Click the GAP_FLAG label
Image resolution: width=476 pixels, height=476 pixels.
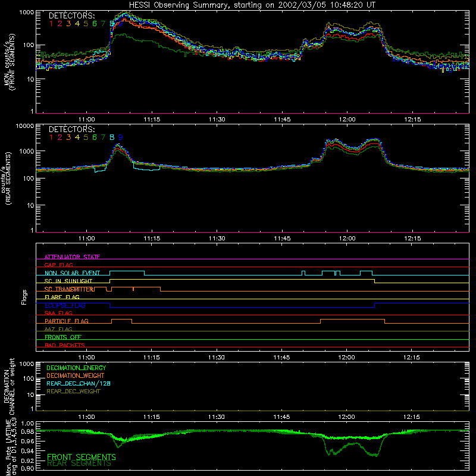click(x=58, y=265)
